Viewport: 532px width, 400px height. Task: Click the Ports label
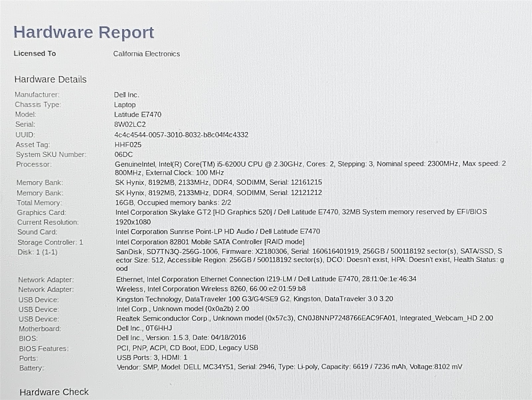tap(28, 359)
